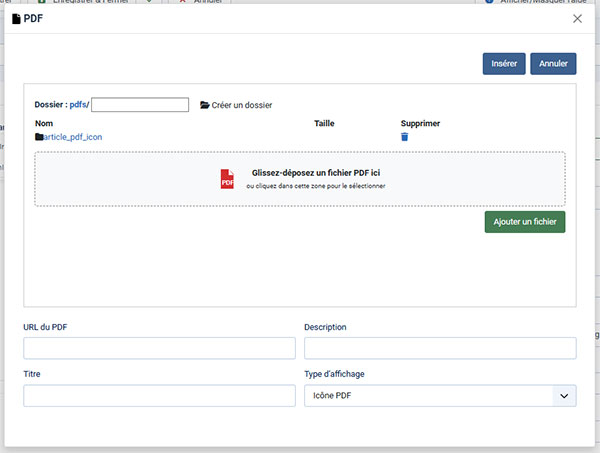
Task: Open the article_pdf_icon folder
Action: [x=73, y=137]
